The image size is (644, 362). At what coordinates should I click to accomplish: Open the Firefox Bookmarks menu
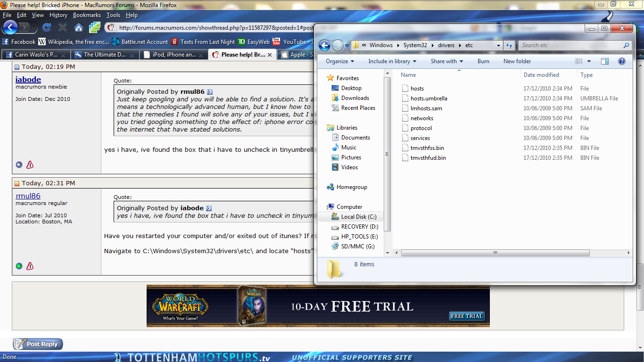[87, 15]
